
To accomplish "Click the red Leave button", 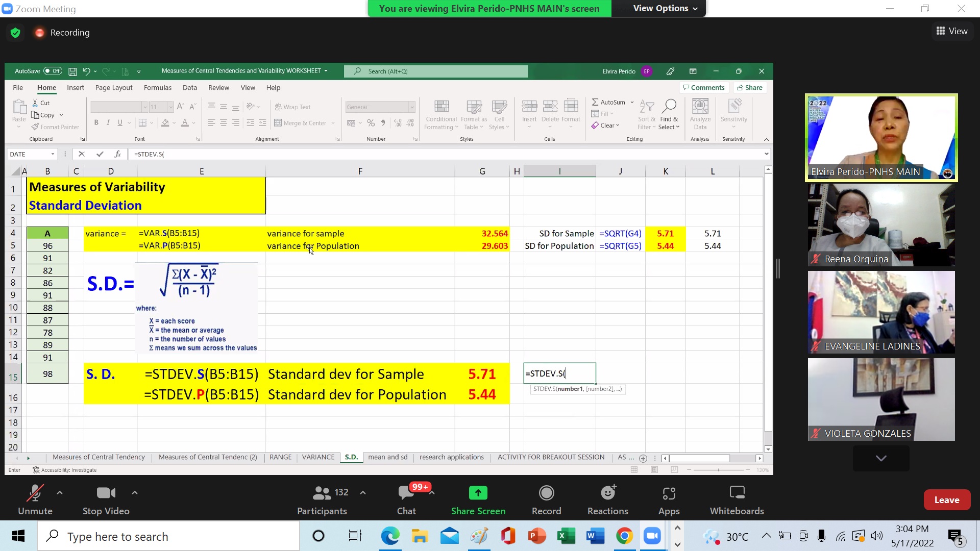I will 946,500.
